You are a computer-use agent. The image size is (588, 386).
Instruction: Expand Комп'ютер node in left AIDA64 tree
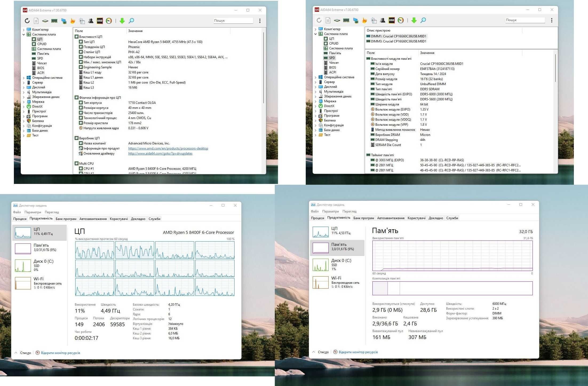24,30
